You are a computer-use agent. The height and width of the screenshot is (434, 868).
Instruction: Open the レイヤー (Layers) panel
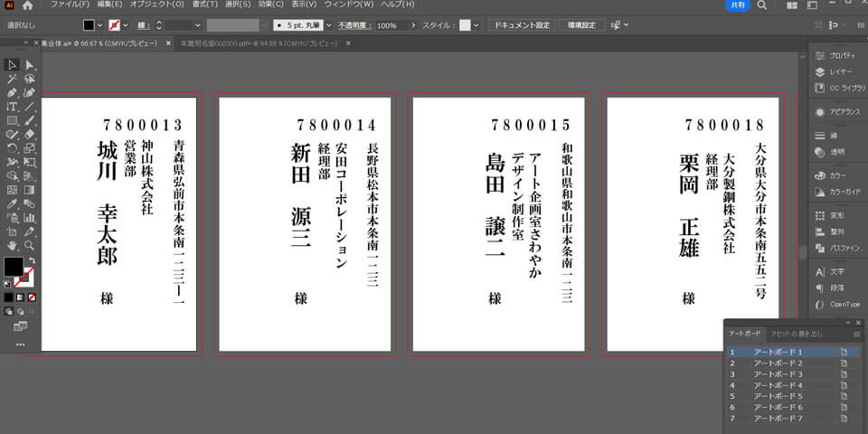coord(837,71)
